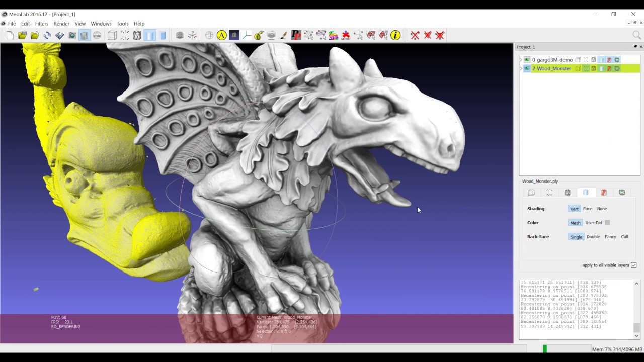
Task: Click the first red Delete selected icon
Action: 415,35
